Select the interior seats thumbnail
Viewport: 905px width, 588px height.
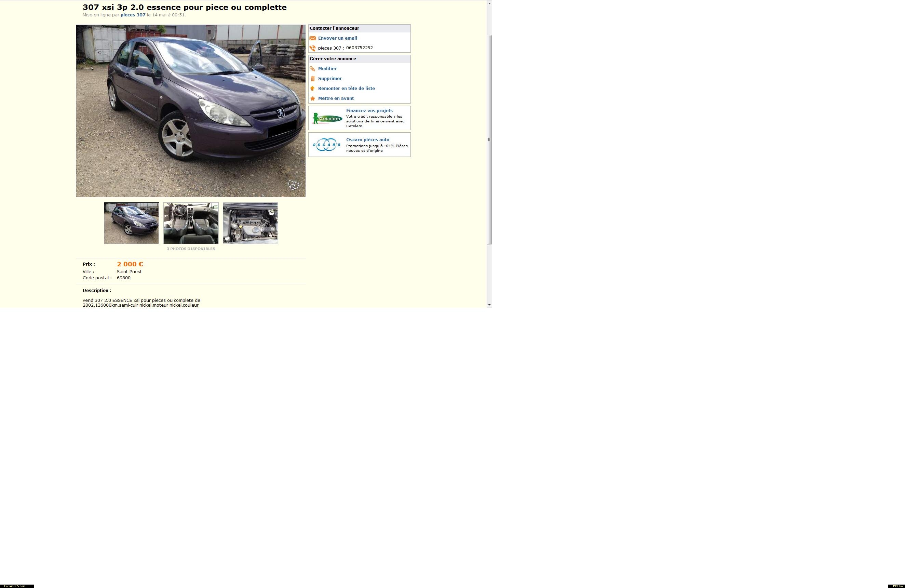click(191, 223)
